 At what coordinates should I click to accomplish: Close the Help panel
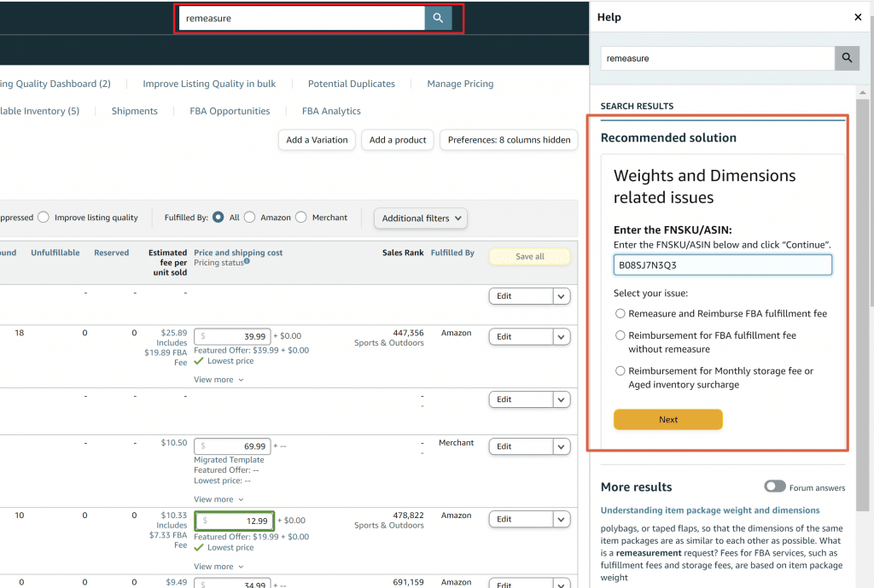click(858, 17)
